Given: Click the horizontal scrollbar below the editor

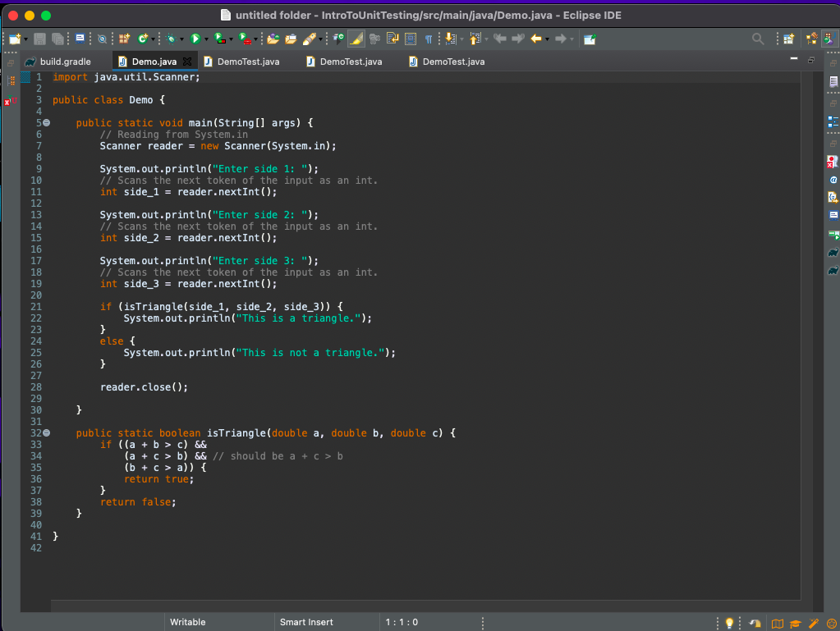Looking at the screenshot, I should click(x=425, y=606).
